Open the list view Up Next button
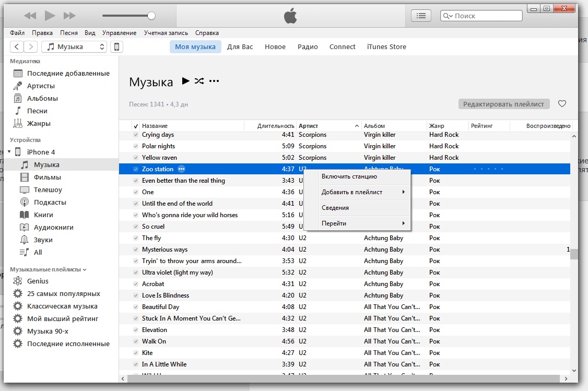This screenshot has width=588, height=391. [421, 16]
